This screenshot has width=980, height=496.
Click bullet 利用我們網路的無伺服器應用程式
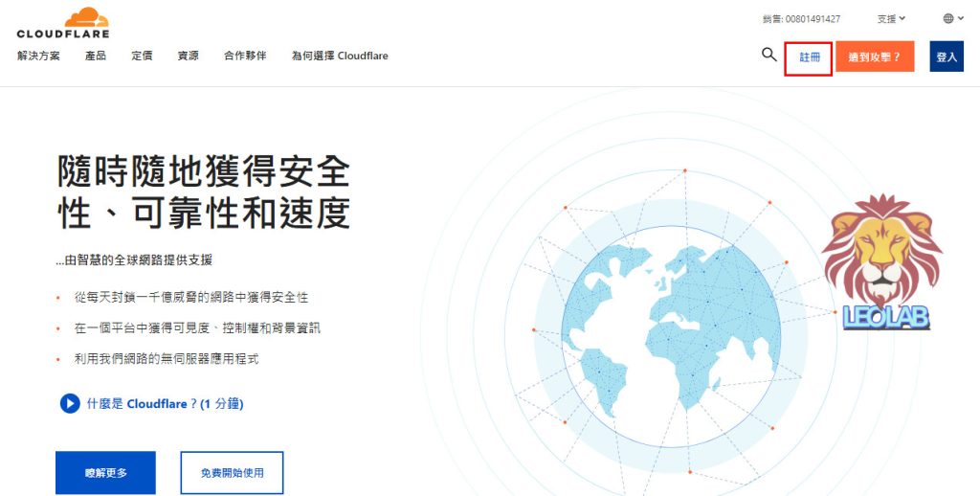[167, 359]
